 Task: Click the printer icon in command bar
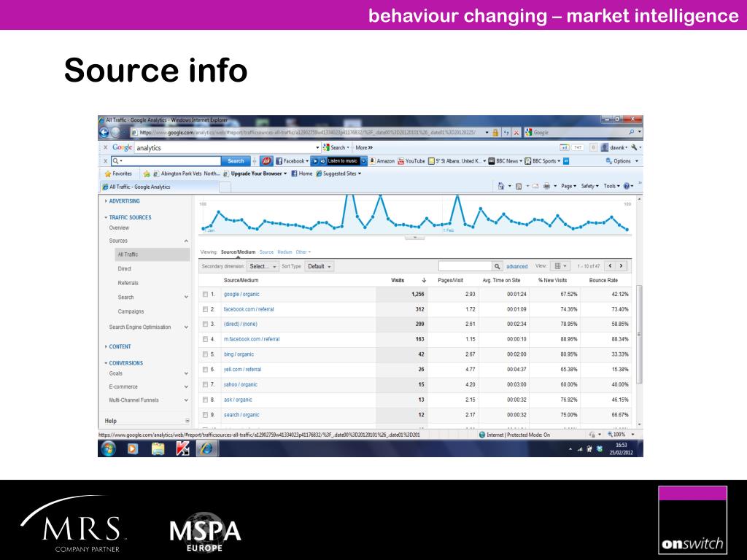[x=546, y=186]
